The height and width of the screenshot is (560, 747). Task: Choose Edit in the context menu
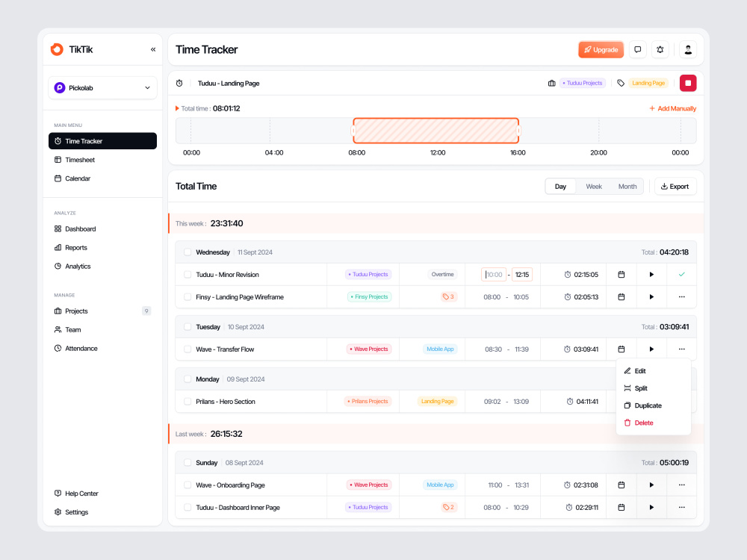coord(653,371)
